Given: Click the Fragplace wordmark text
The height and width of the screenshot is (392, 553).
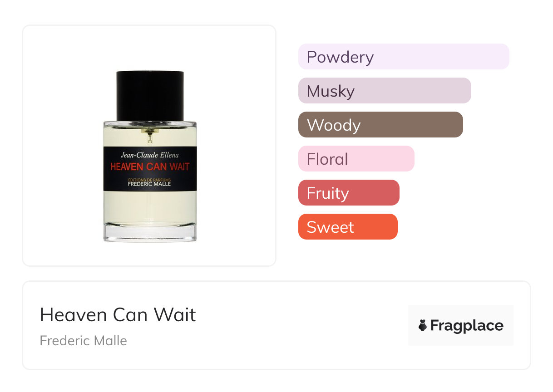Looking at the screenshot, I should coord(467,325).
